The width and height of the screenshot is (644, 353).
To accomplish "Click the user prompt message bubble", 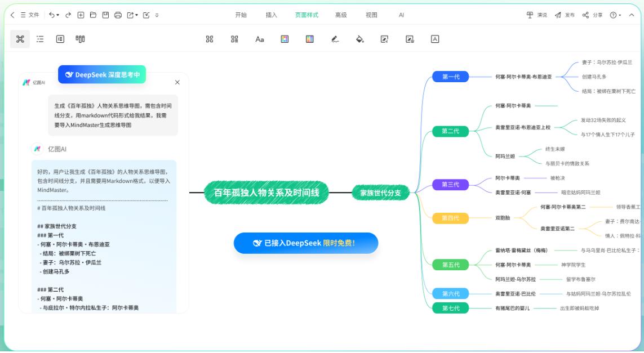I will tap(113, 115).
